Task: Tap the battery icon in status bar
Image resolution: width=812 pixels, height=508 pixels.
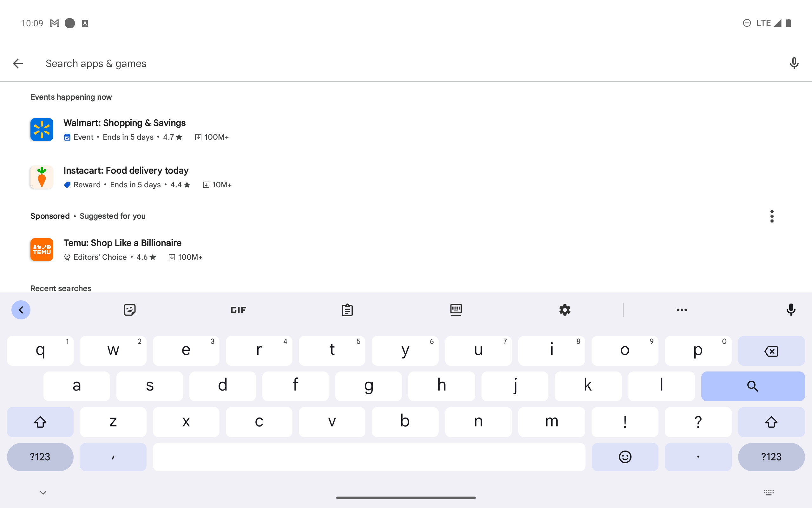Action: 789,23
